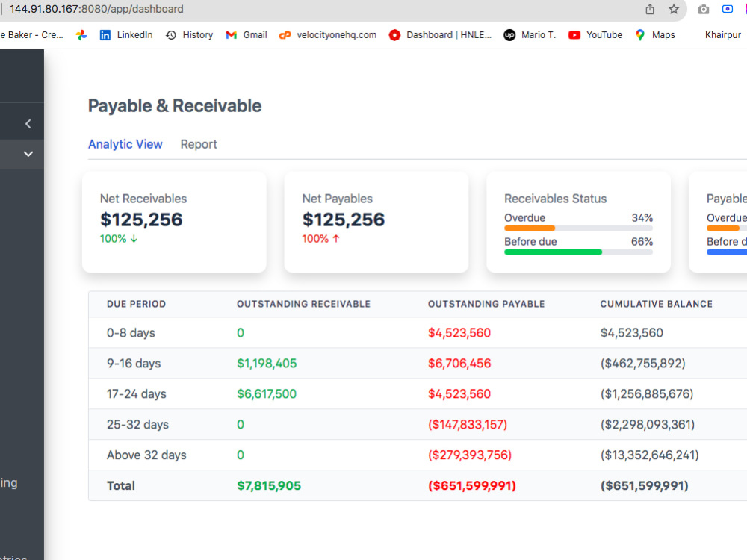Click total receivable $7,815,905
747x560 pixels.
coord(269,486)
